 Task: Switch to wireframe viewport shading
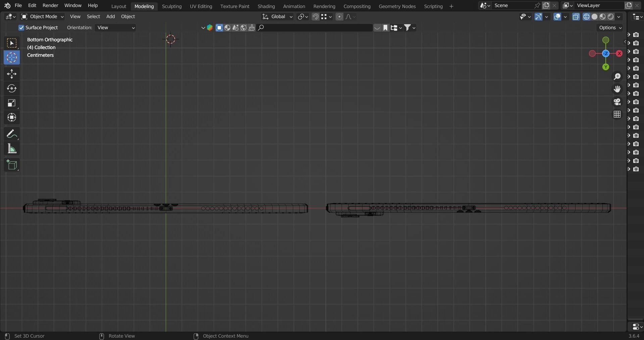(587, 17)
